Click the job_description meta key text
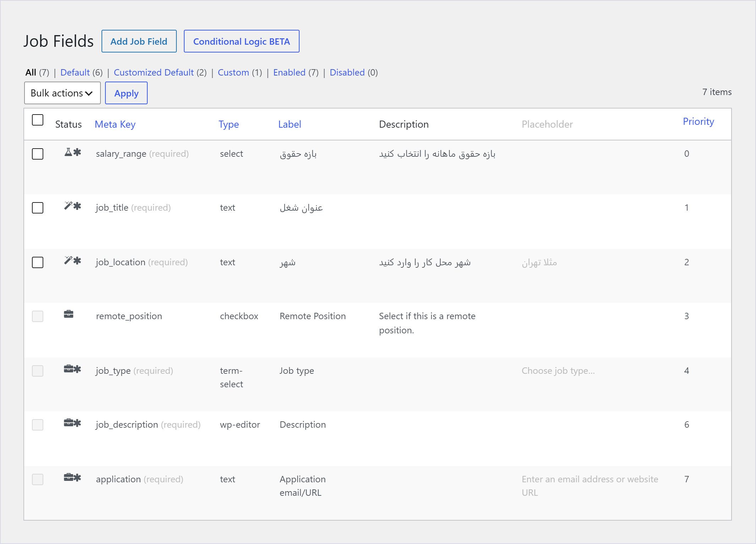Image resolution: width=756 pixels, height=544 pixels. tap(127, 424)
